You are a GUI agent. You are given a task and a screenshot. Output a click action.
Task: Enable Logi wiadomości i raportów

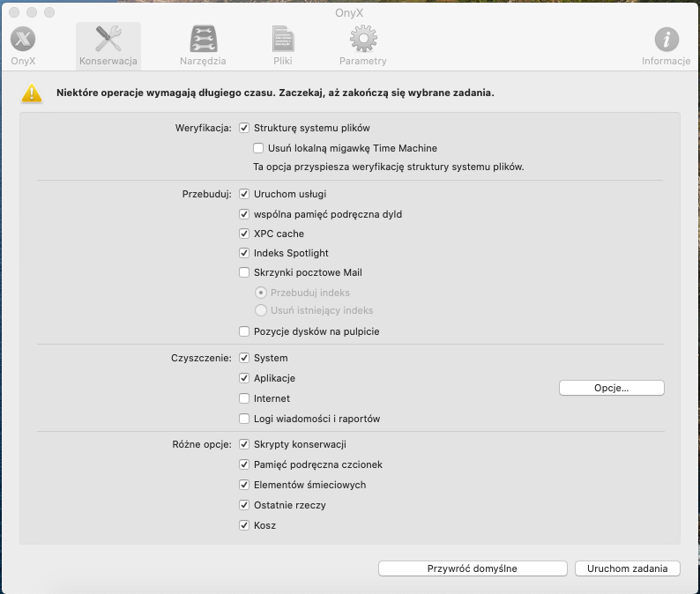(244, 419)
